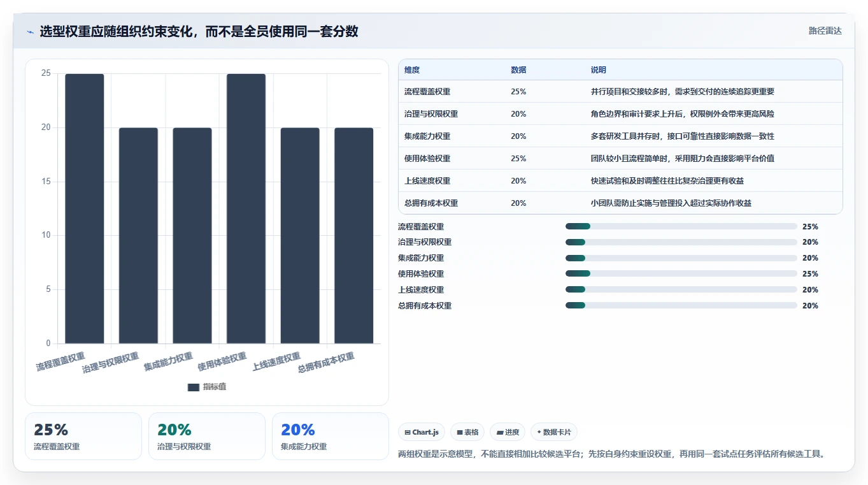Click the 使用体验权重 progress bar

click(681, 274)
